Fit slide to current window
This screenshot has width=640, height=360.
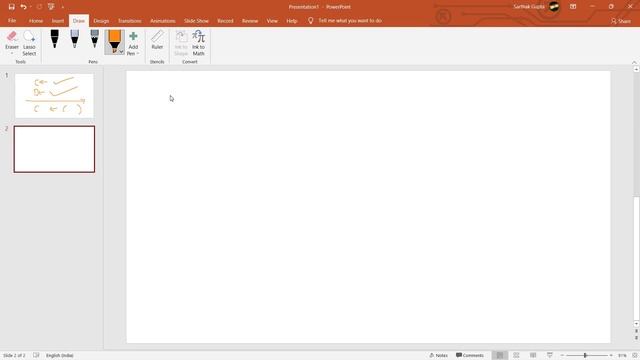(635, 356)
